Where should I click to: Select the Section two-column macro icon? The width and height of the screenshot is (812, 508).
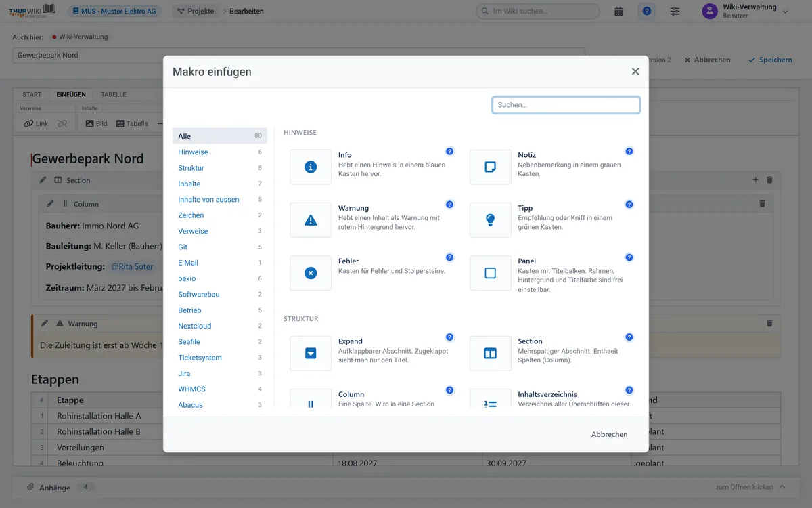coord(491,353)
